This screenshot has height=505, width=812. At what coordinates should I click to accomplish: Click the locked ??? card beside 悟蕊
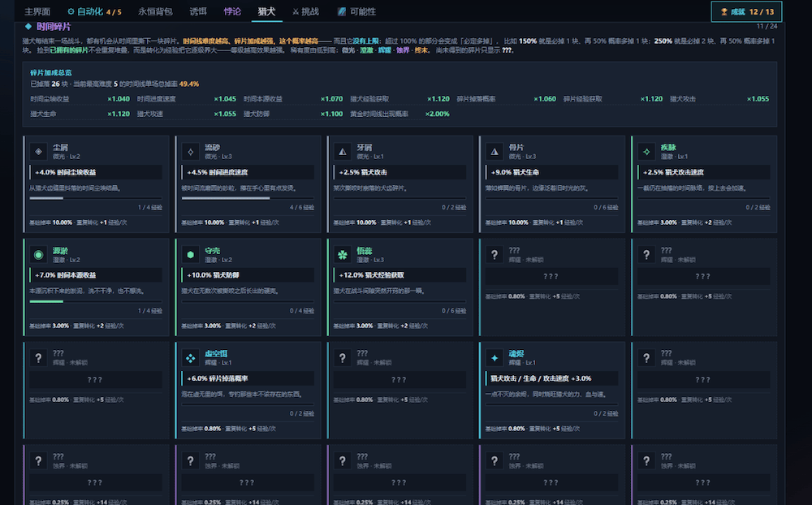[552, 287]
